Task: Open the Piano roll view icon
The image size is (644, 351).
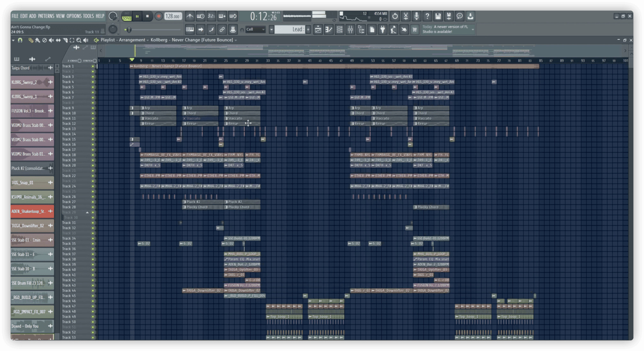Action: click(329, 30)
